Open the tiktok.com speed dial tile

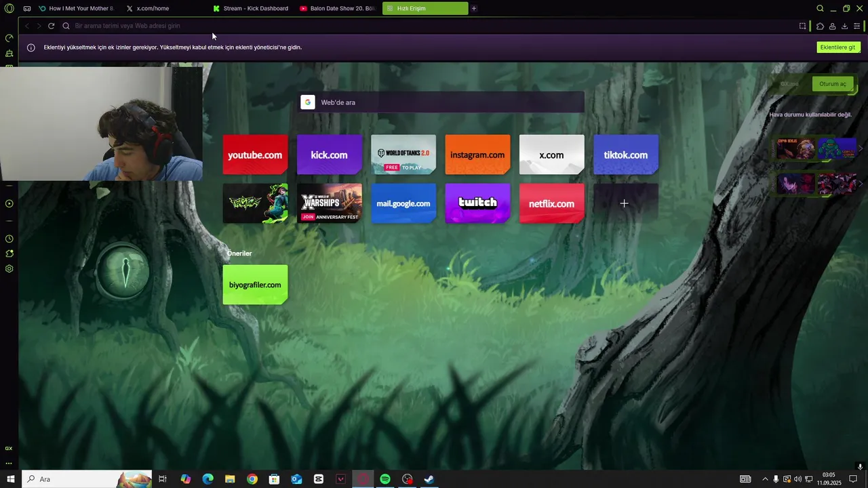pyautogui.click(x=625, y=155)
